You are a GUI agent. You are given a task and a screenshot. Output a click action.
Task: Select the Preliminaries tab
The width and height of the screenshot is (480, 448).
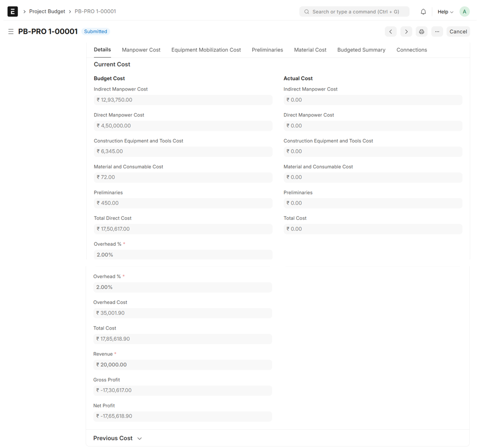pyautogui.click(x=267, y=50)
